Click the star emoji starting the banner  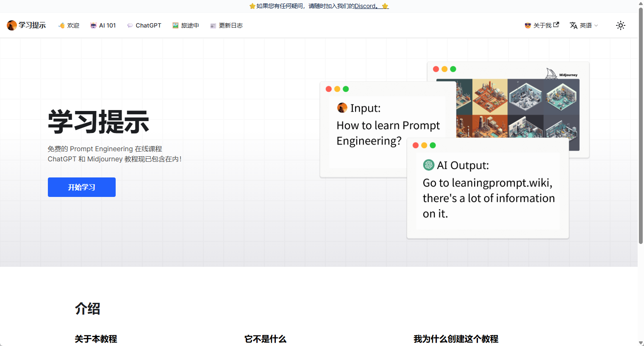point(253,6)
